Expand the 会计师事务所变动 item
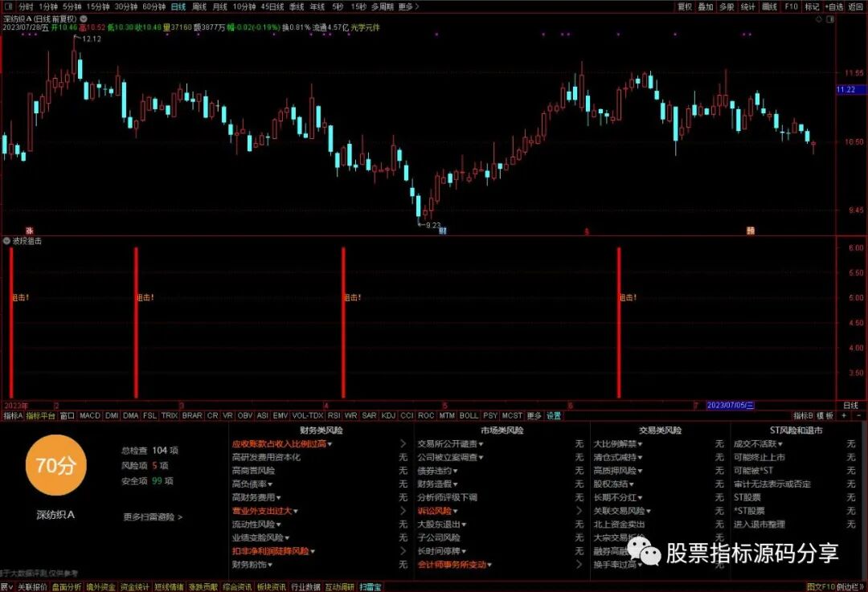This screenshot has height=592, width=868. tap(455, 565)
